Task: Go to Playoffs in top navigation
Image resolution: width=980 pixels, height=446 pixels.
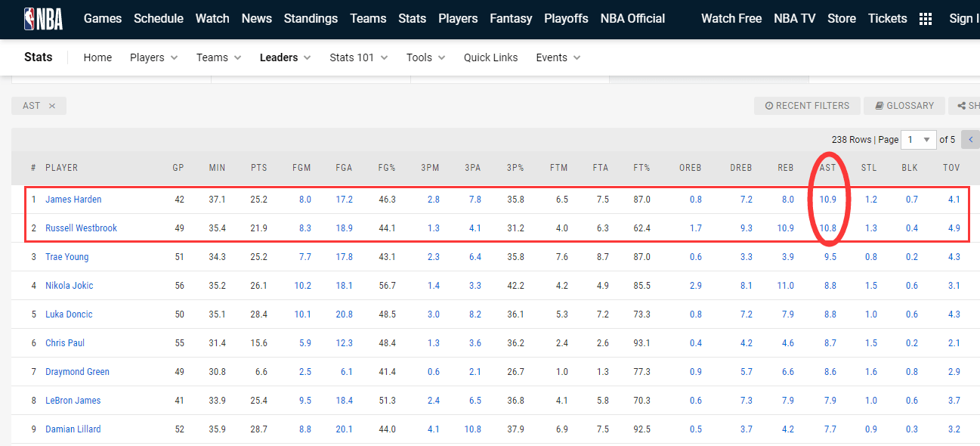Action: tap(566, 18)
